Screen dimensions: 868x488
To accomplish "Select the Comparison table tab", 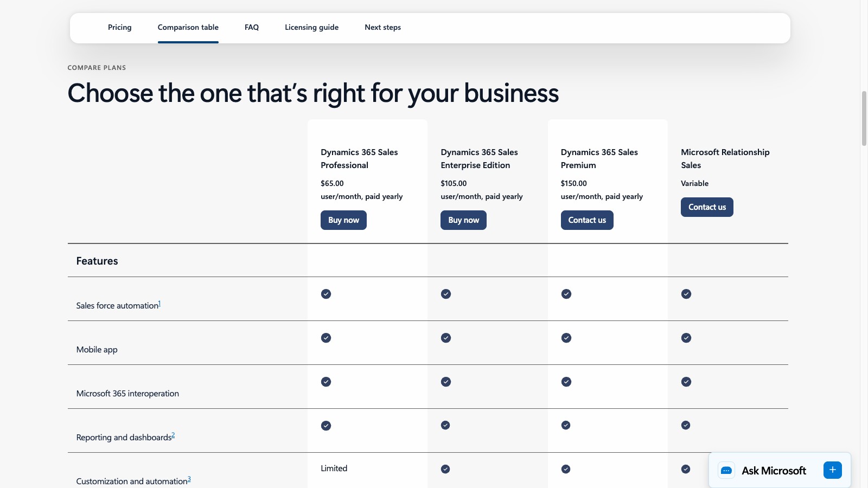I will (188, 27).
